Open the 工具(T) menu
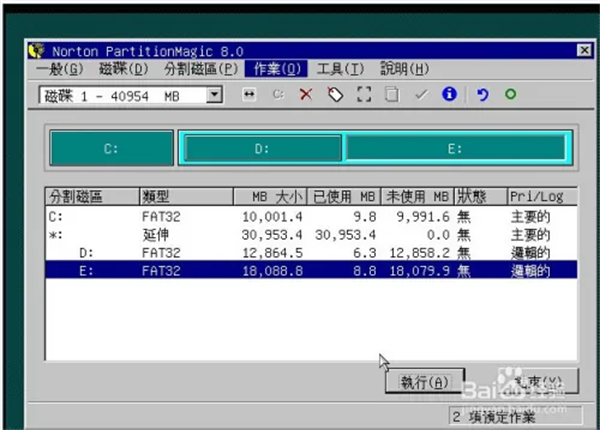The image size is (600, 430). pyautogui.click(x=340, y=69)
